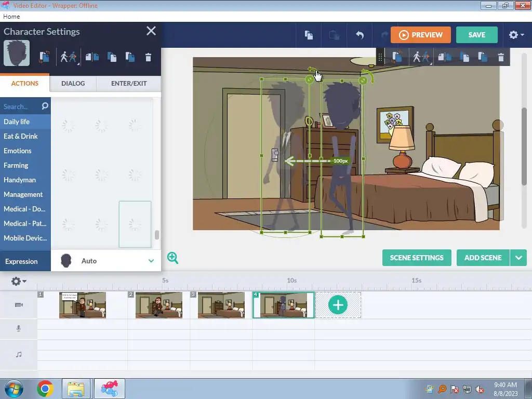This screenshot has width=532, height=399.
Task: Click the floating toolbar drag handle
Action: point(380,57)
